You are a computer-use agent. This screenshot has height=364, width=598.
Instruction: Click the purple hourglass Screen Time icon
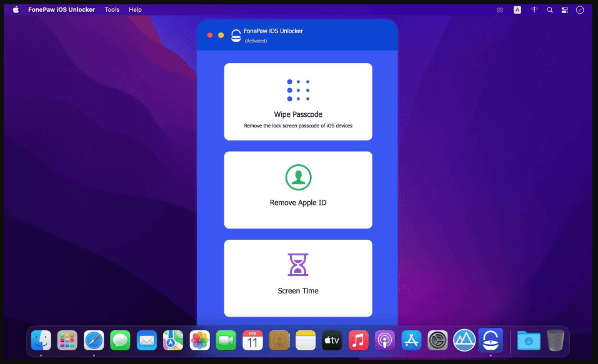(298, 265)
